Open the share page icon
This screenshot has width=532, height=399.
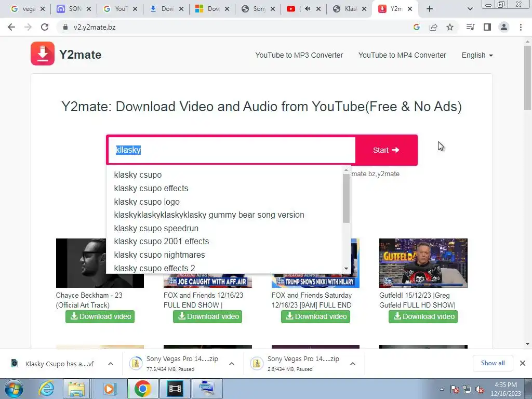click(x=433, y=27)
